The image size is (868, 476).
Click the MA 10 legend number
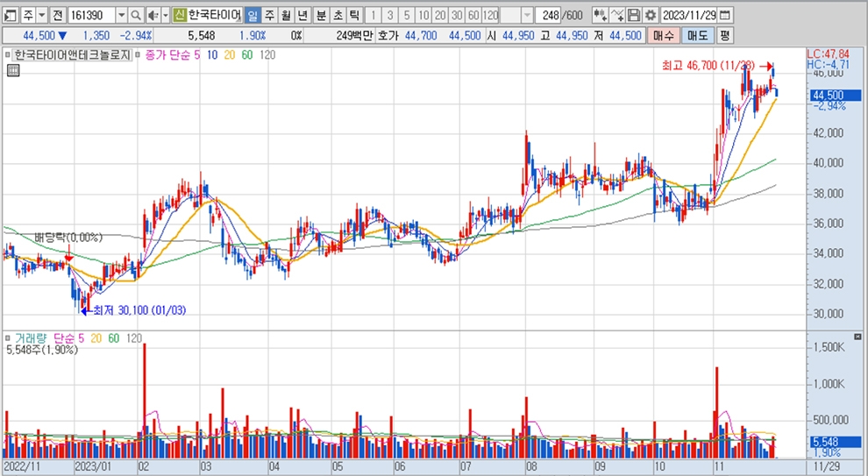pos(212,55)
